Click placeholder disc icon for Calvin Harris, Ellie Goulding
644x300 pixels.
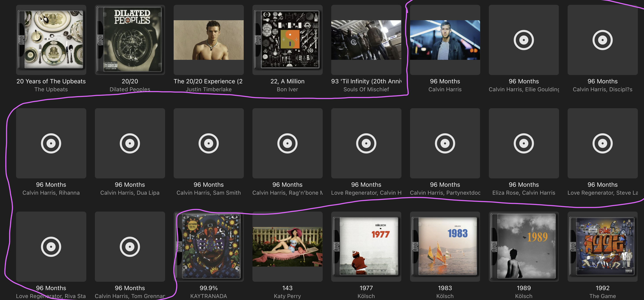click(x=524, y=40)
